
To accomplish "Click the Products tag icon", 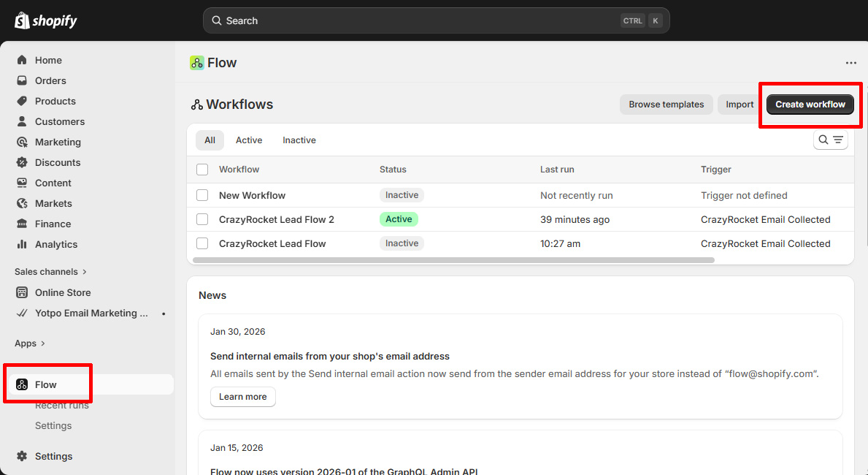I will coord(22,101).
